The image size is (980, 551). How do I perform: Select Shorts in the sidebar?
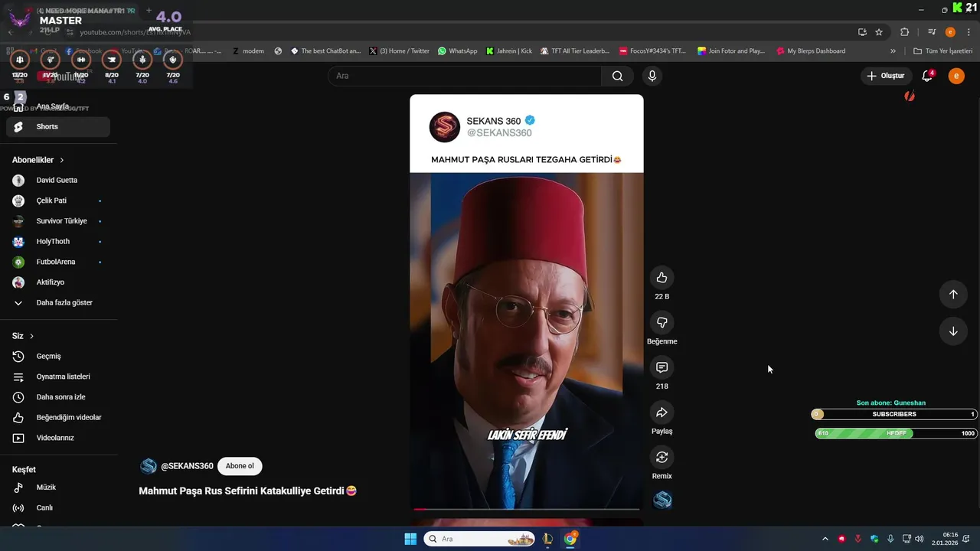point(58,127)
